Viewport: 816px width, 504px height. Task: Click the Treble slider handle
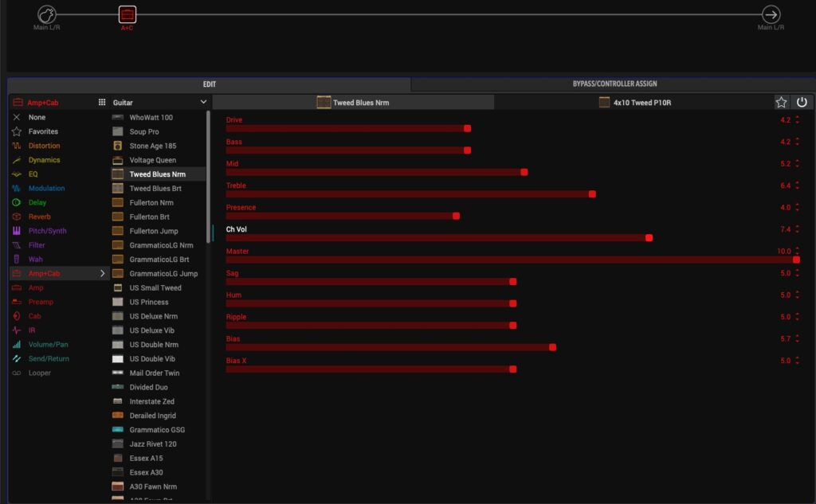click(x=592, y=193)
